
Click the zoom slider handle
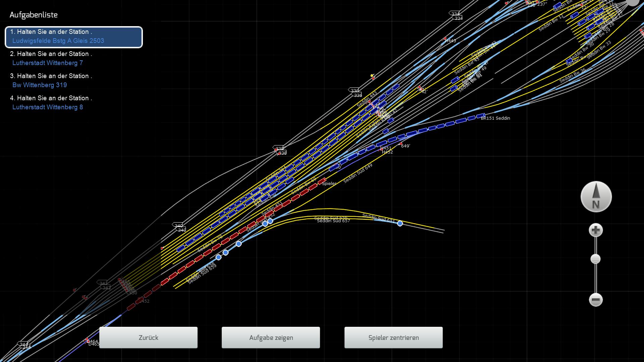click(x=595, y=259)
